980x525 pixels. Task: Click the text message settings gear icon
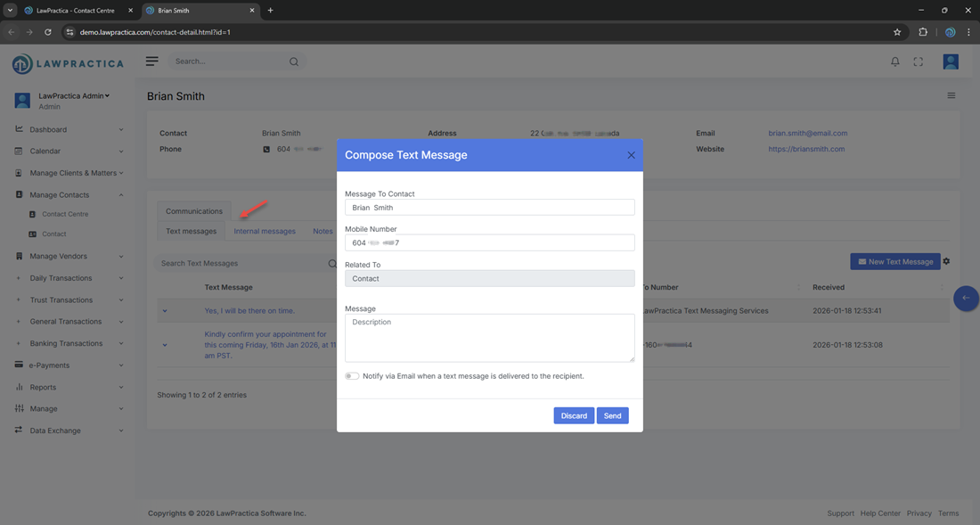click(x=946, y=261)
